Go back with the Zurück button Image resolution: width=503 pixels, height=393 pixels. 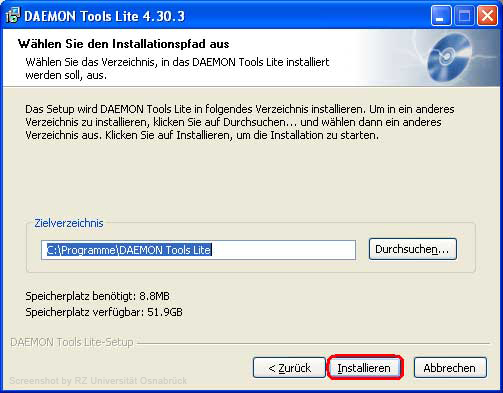289,367
